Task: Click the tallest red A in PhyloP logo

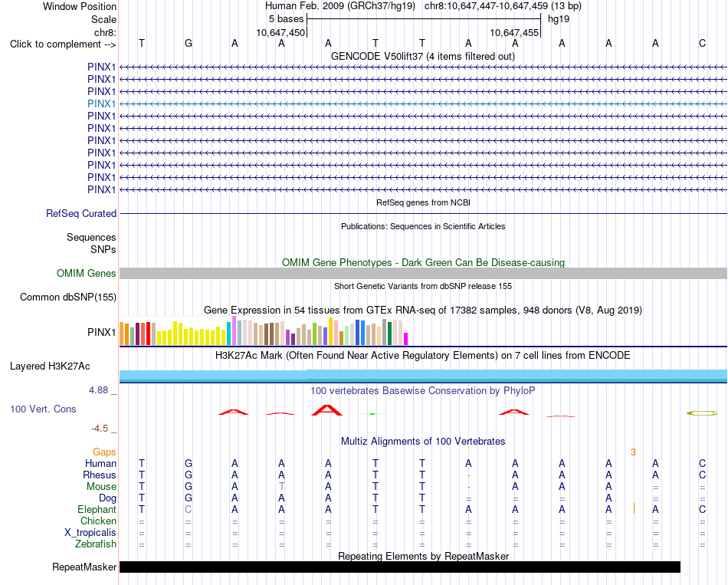Action: coord(327,410)
